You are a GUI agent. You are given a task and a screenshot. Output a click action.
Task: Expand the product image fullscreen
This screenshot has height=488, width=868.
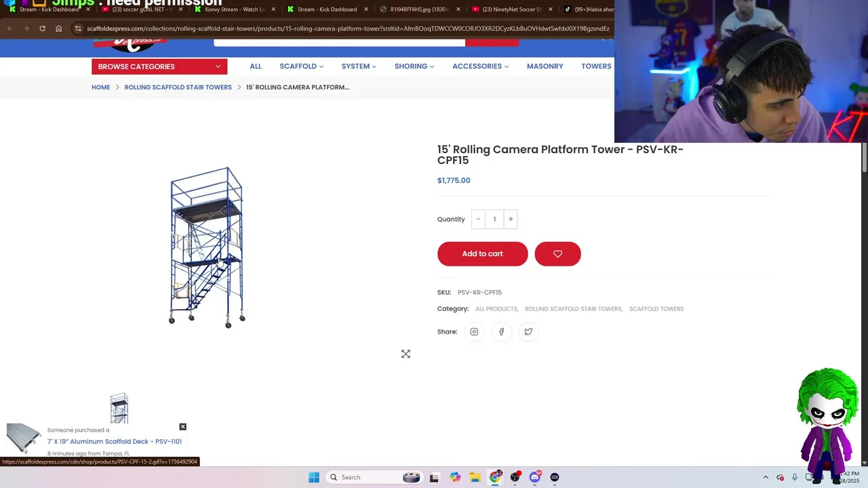(406, 354)
